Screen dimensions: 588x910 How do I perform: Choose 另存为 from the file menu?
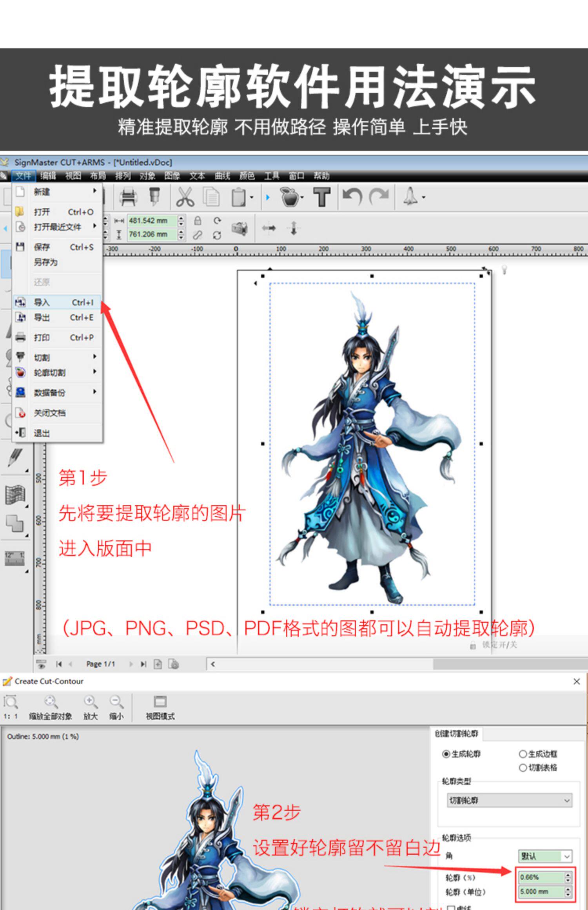point(57,262)
